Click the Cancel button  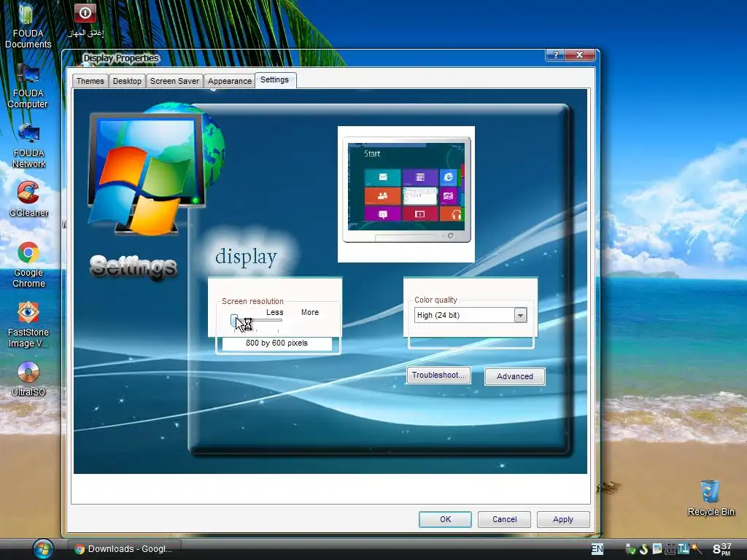pyautogui.click(x=504, y=519)
